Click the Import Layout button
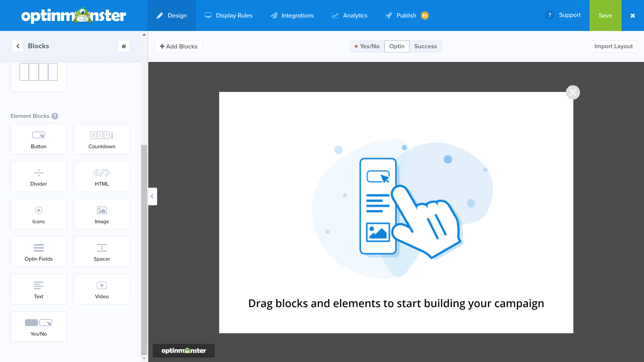Screen dimensions: 644x362 pos(614,46)
